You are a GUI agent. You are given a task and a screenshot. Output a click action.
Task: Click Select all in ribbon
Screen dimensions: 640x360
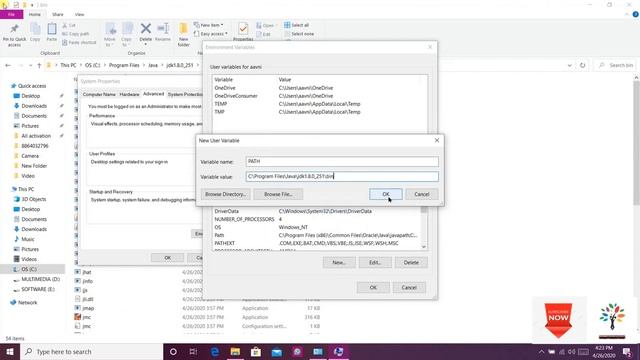297,25
